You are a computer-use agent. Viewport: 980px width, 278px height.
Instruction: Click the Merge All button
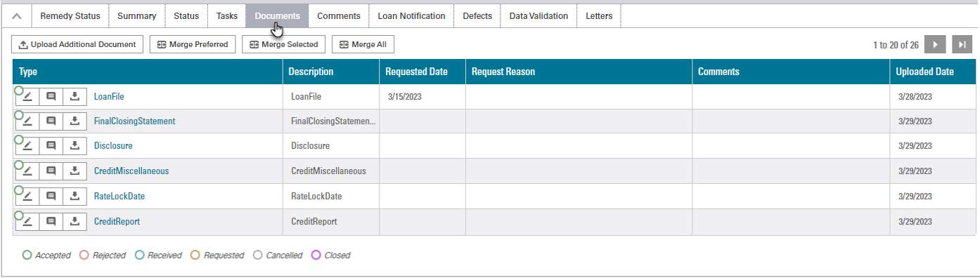pos(363,44)
